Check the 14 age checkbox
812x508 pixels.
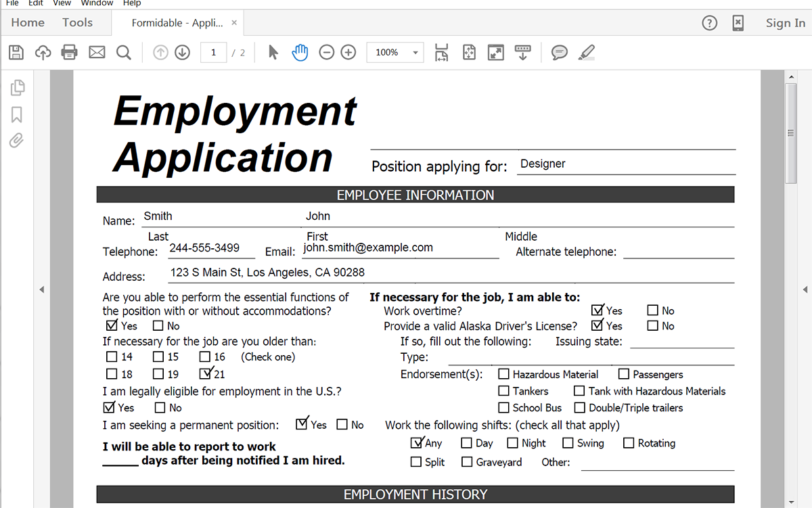click(112, 356)
